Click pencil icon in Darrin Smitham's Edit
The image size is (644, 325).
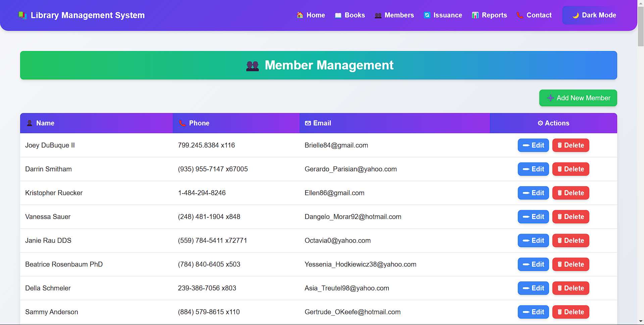(526, 169)
